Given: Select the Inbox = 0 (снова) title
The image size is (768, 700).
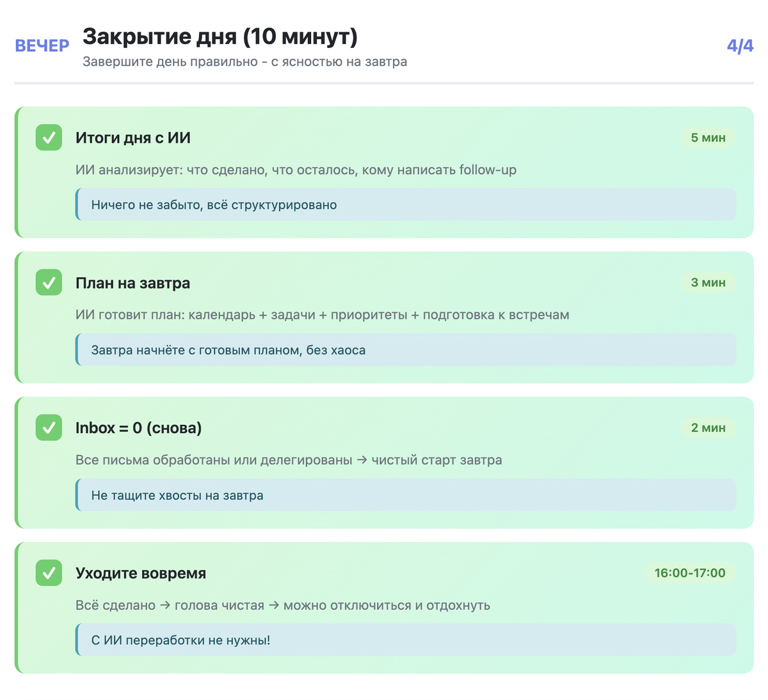Looking at the screenshot, I should coord(138,428).
